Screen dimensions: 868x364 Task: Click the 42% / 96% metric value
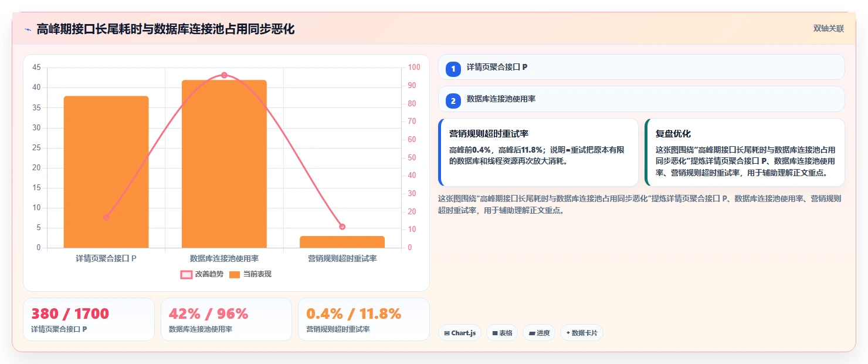(x=208, y=314)
